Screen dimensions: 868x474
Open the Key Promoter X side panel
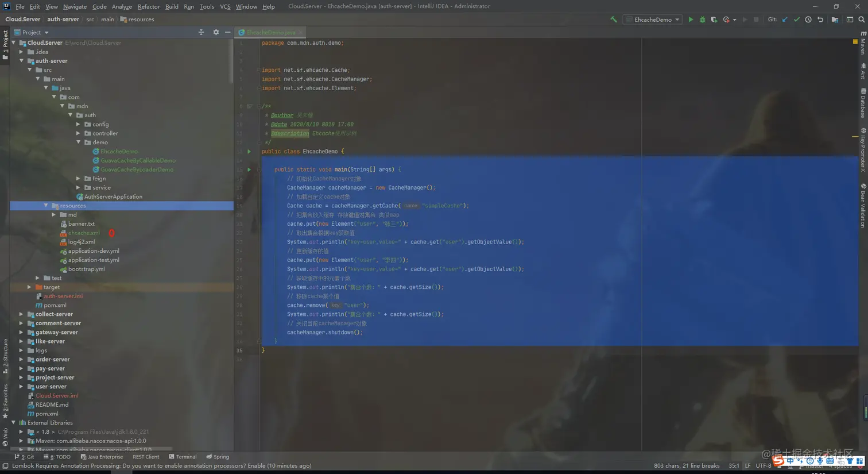[x=863, y=149]
